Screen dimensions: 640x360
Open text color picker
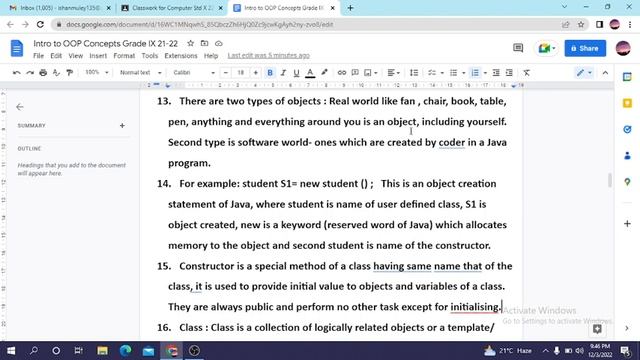coord(310,73)
